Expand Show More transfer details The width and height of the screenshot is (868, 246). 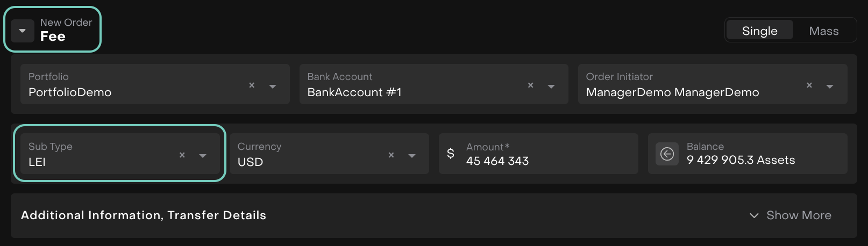pyautogui.click(x=791, y=215)
